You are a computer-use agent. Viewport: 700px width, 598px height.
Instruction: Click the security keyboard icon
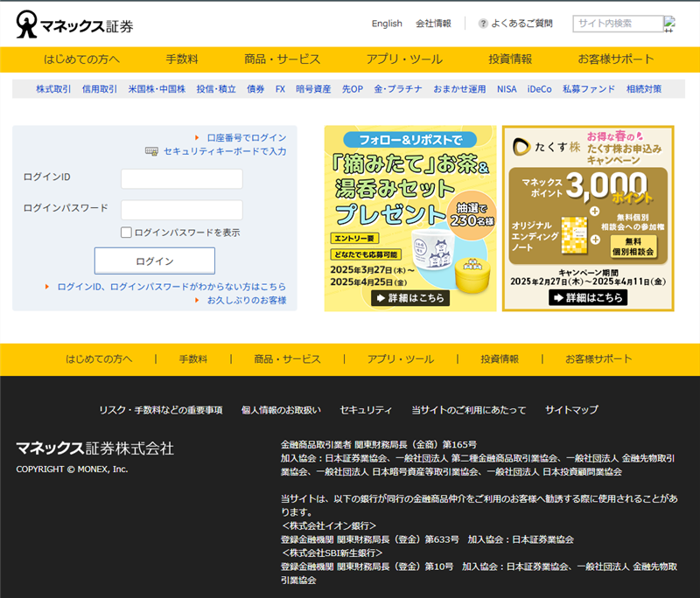[151, 151]
